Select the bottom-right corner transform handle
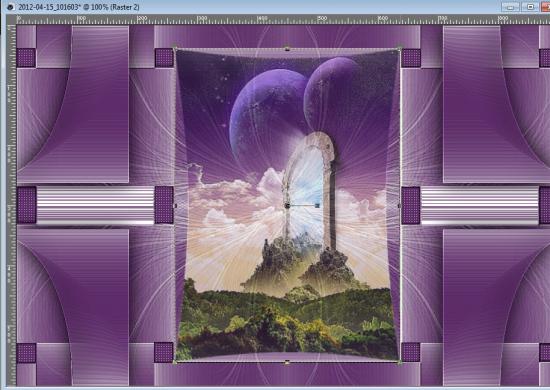Screen dimensions: 550x390 [400, 362]
